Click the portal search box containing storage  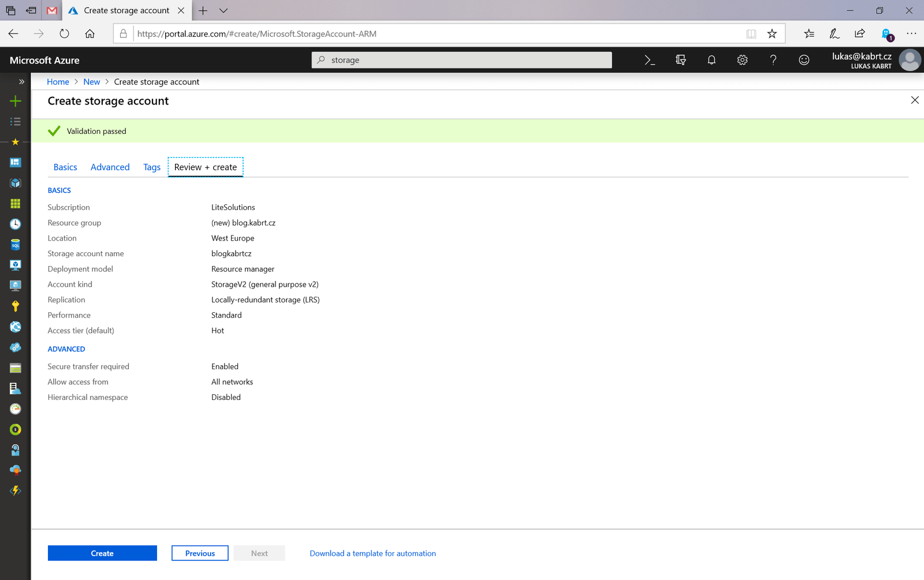coord(462,60)
